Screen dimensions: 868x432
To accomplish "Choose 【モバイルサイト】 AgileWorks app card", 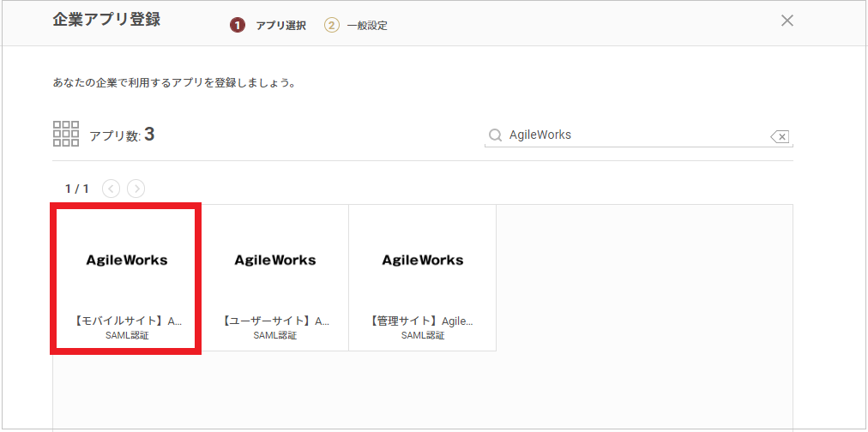I will pos(127,278).
